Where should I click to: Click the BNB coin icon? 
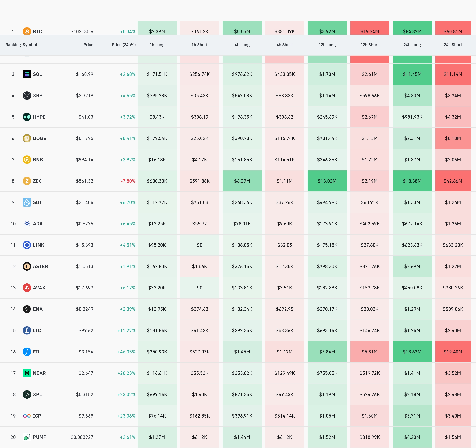(27, 159)
